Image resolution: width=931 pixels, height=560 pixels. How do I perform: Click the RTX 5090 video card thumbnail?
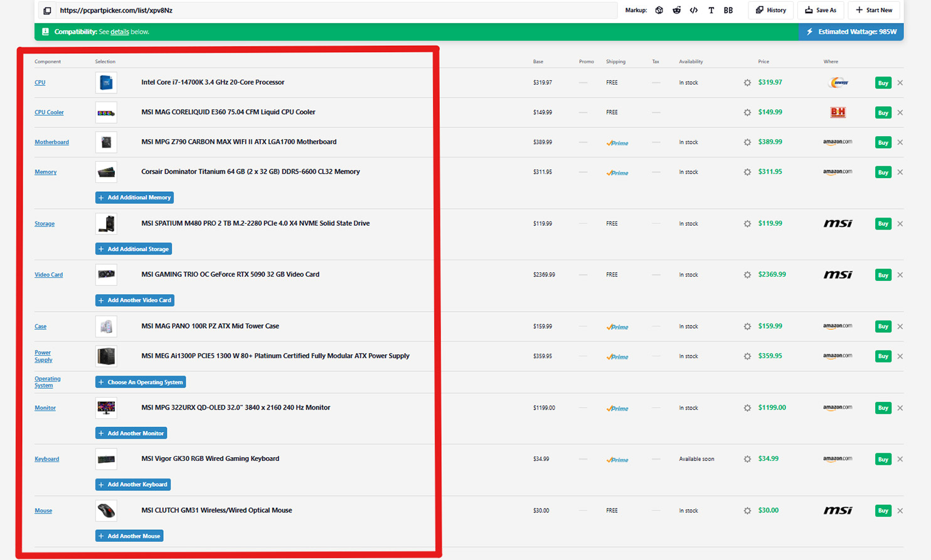pyautogui.click(x=106, y=275)
